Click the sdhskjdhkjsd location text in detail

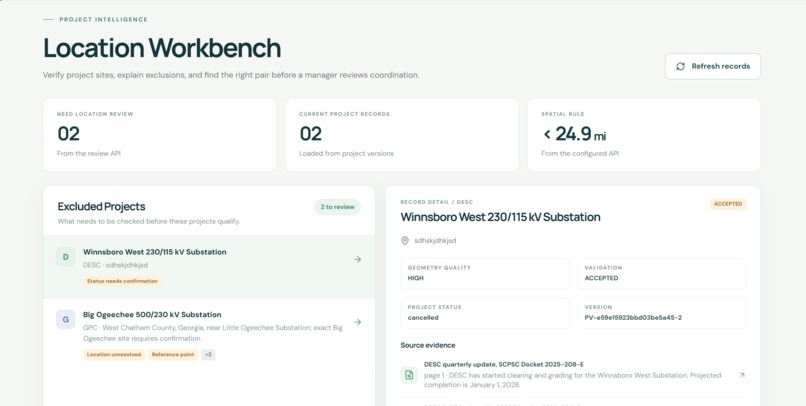[435, 241]
